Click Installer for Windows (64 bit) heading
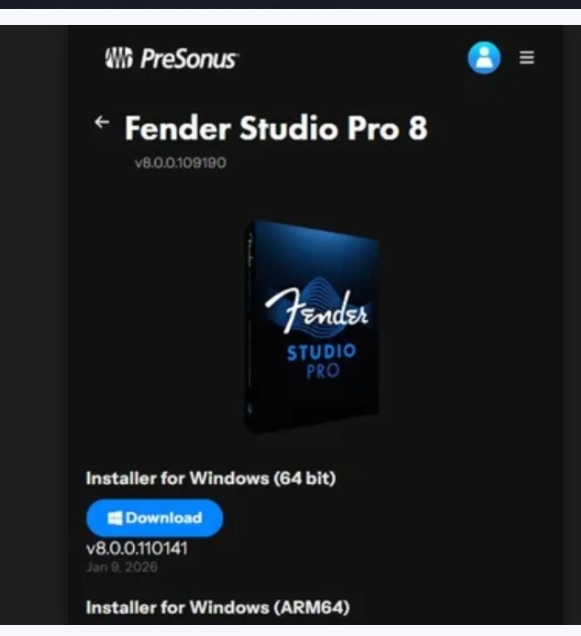 211,478
